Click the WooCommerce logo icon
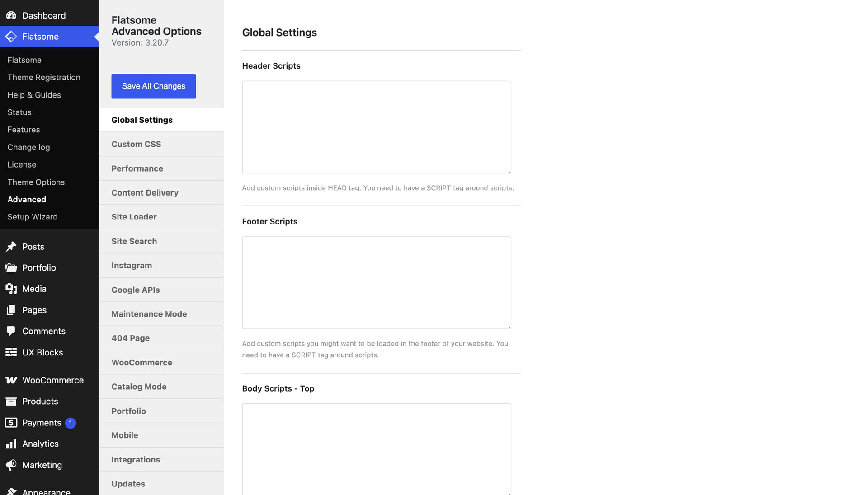Image resolution: width=868 pixels, height=495 pixels. 11,380
